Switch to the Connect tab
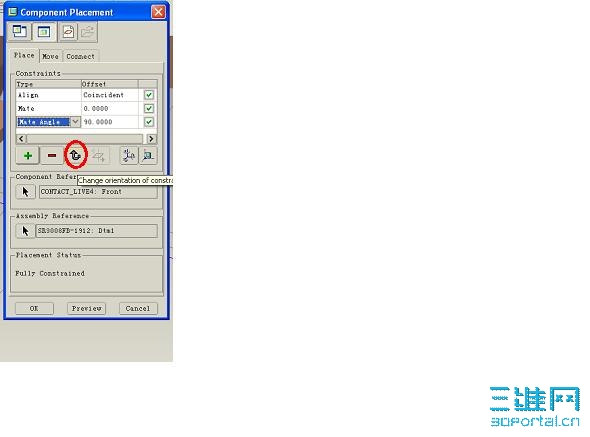Screen dimensions: 590x437 tap(81, 56)
